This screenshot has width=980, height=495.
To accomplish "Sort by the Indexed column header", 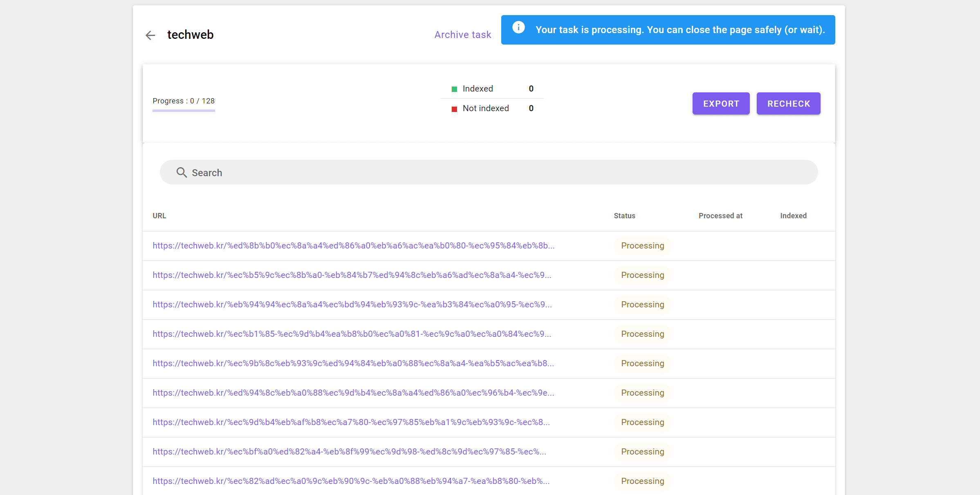I will pos(793,215).
